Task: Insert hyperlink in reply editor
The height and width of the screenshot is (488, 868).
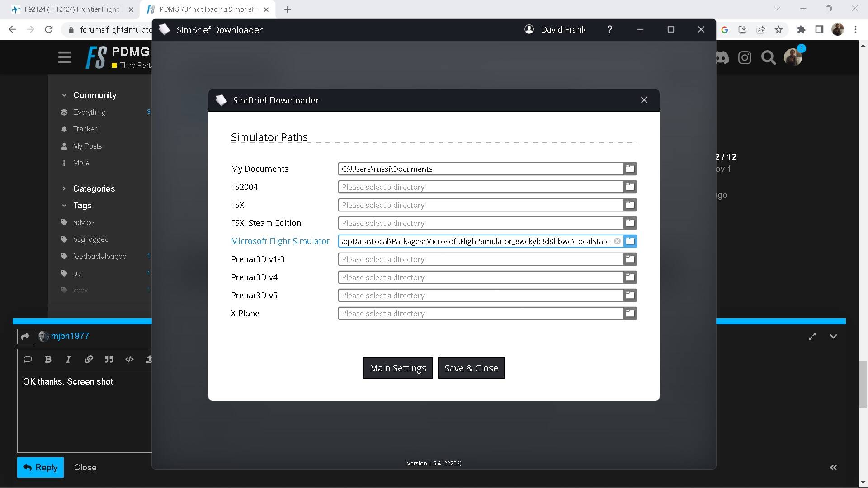Action: [x=89, y=359]
